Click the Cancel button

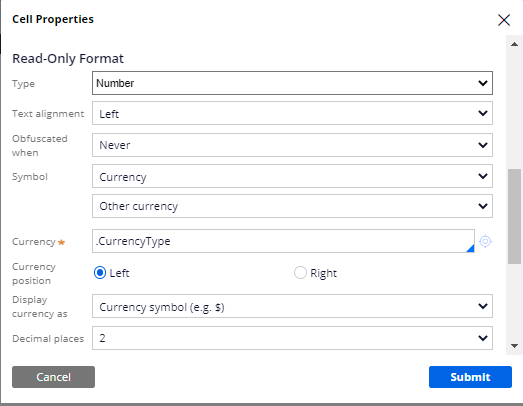tap(53, 377)
